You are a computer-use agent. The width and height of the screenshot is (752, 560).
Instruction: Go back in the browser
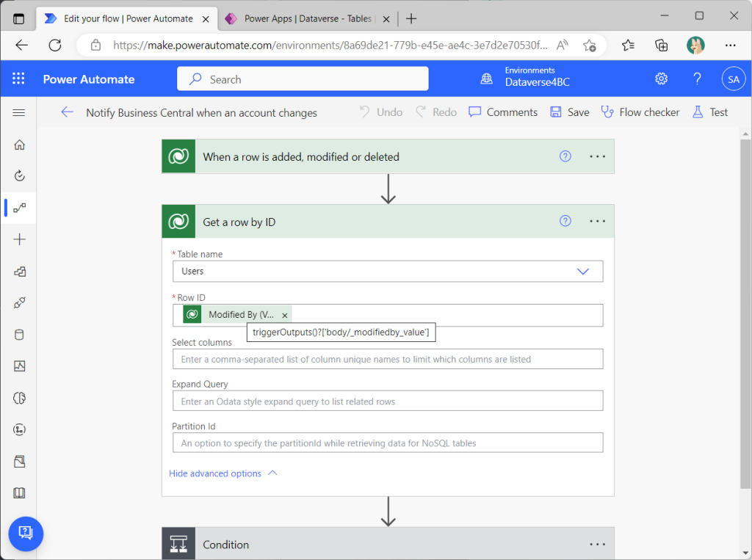(21, 45)
